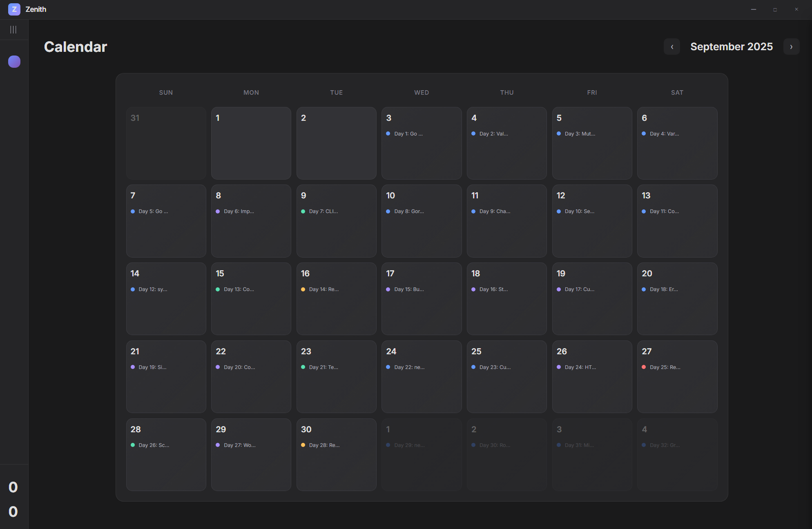
Task: Go to previous month with the left chevron
Action: point(672,47)
